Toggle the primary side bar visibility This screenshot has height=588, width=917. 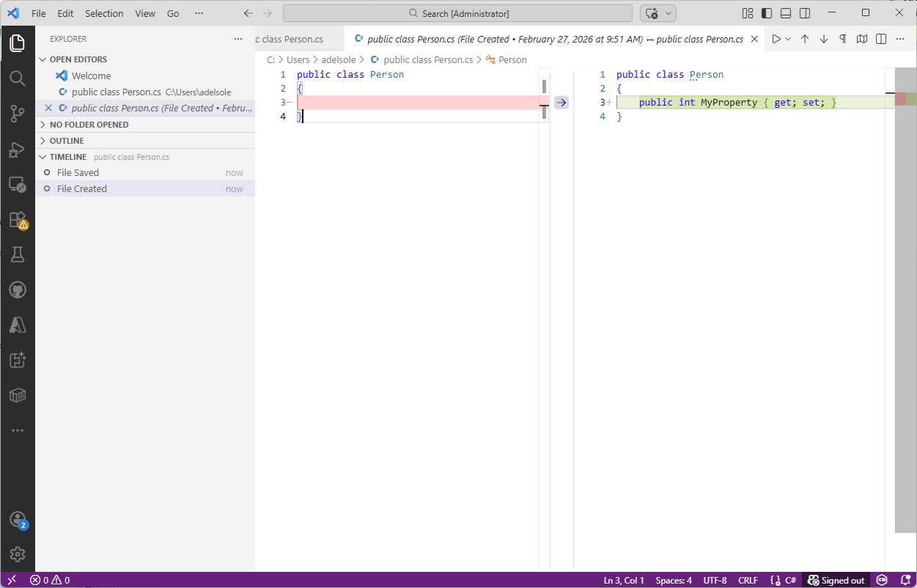pos(767,13)
